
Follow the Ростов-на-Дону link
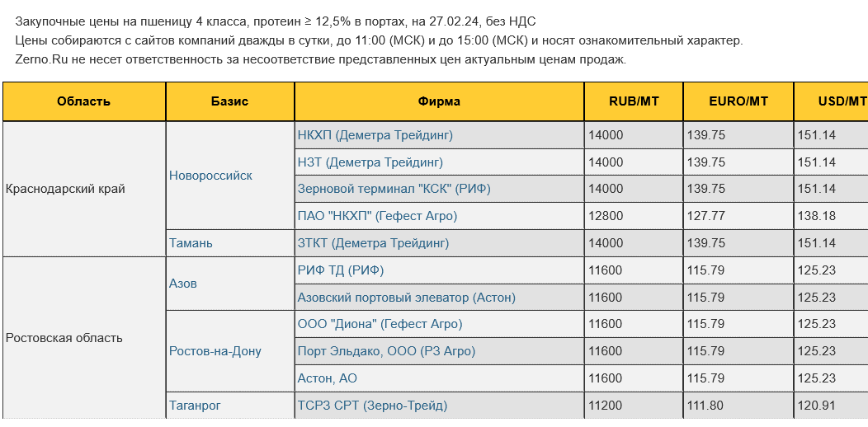coord(215,351)
